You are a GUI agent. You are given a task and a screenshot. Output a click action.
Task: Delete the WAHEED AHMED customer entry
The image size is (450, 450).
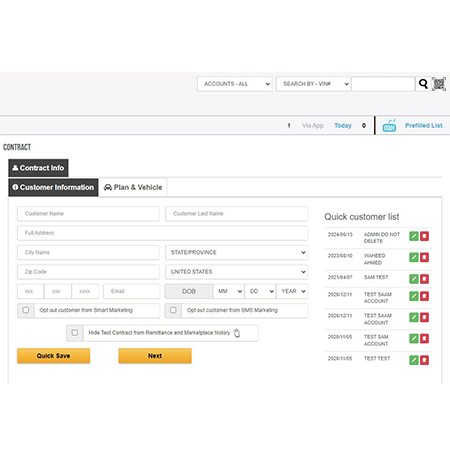tap(424, 257)
